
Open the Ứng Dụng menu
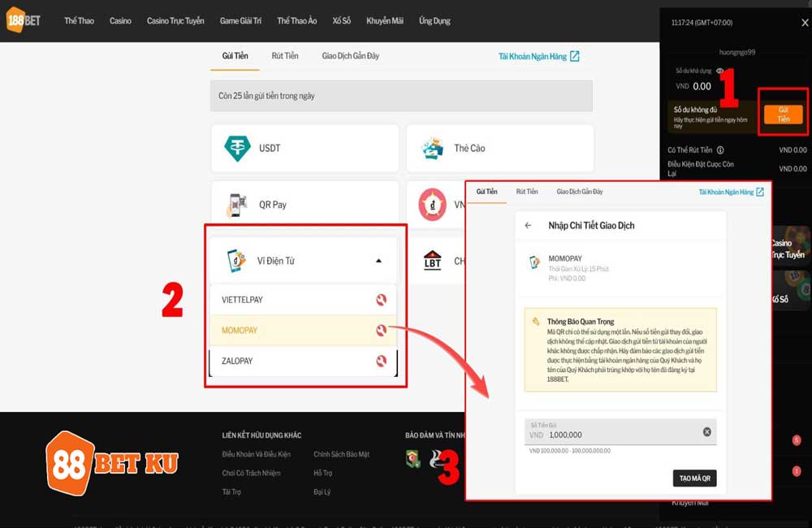tap(434, 21)
